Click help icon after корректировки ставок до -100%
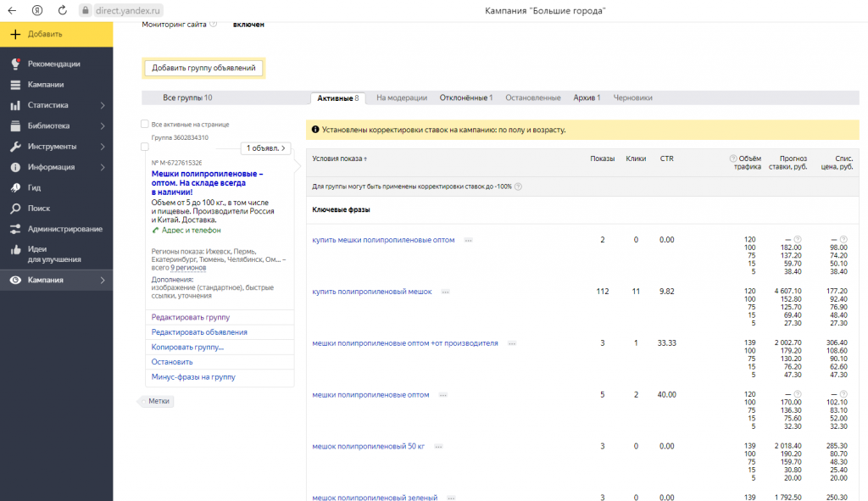 (518, 186)
